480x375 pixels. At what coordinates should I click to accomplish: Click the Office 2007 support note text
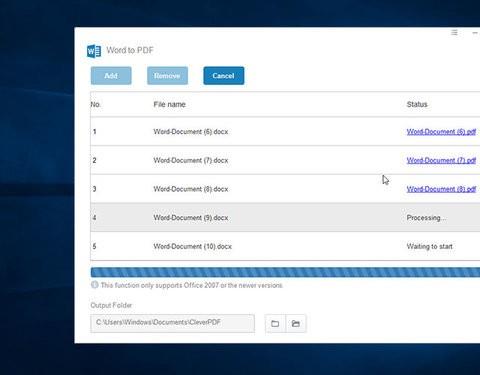pyautogui.click(x=192, y=285)
